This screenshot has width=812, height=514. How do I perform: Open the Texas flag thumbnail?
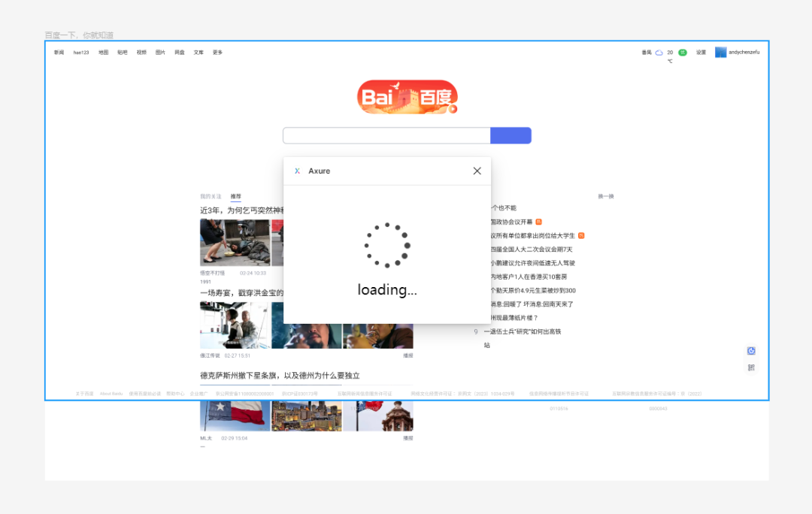pyautogui.click(x=235, y=416)
